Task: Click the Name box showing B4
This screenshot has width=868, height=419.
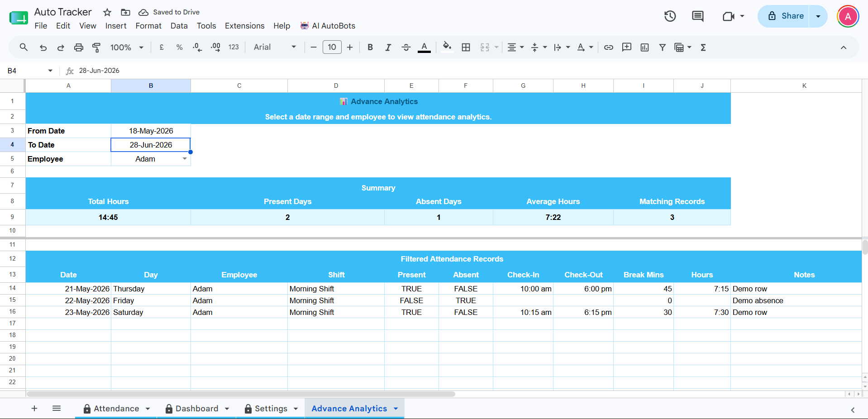Action: [30, 71]
